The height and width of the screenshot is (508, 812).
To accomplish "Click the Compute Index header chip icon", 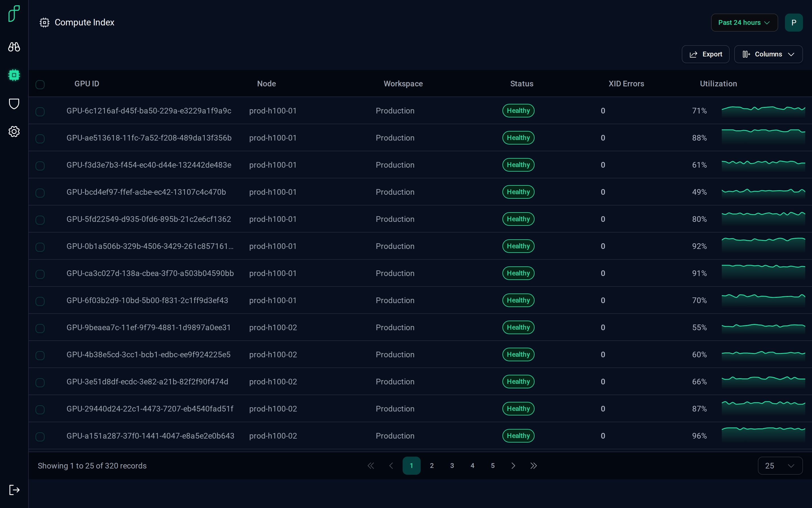I will (x=44, y=23).
